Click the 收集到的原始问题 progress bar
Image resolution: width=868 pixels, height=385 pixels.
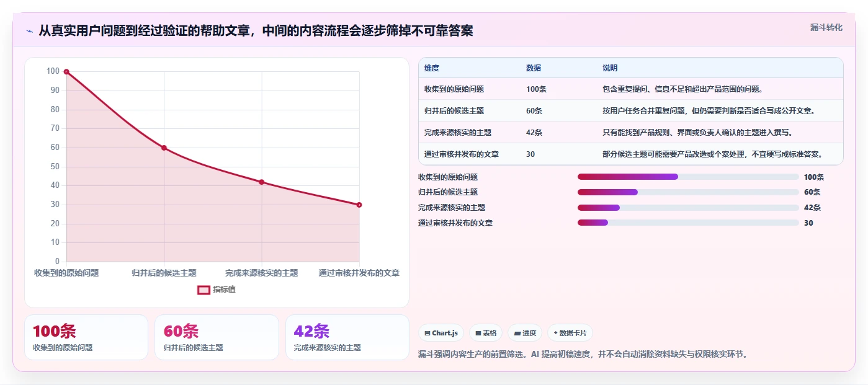688,177
